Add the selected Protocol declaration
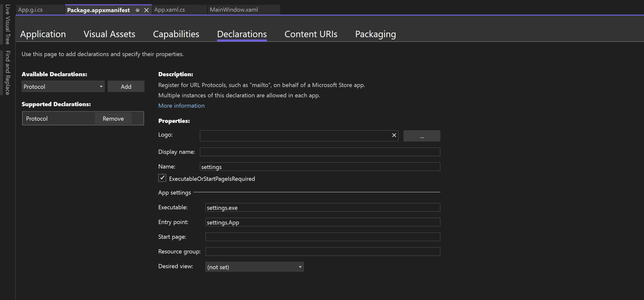This screenshot has height=300, width=644. click(126, 86)
